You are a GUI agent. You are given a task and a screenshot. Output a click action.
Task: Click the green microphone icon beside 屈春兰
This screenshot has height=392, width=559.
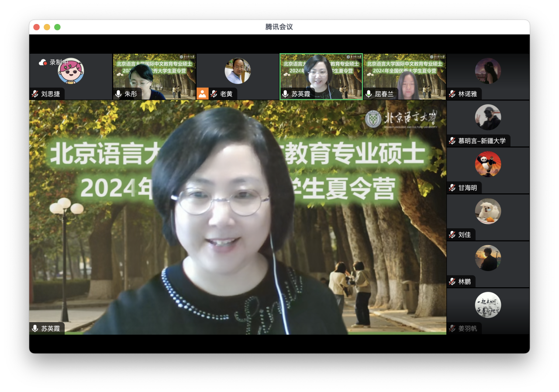[x=369, y=94]
